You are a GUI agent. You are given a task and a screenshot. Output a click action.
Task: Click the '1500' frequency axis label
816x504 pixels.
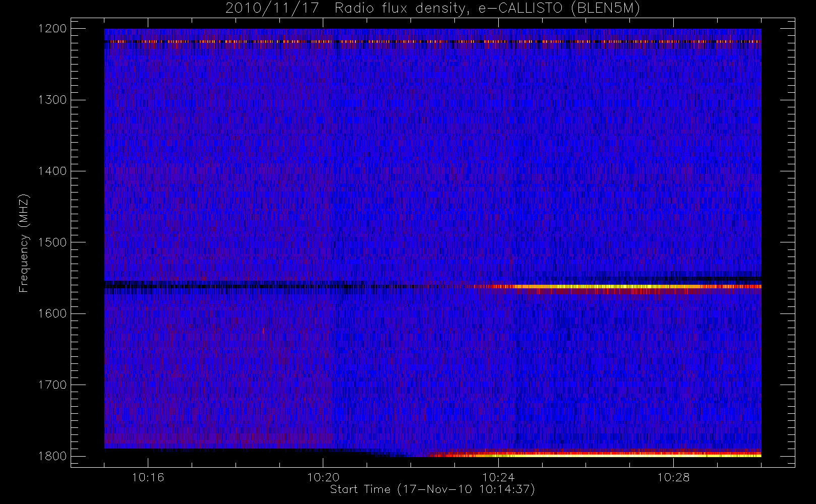[x=52, y=242]
